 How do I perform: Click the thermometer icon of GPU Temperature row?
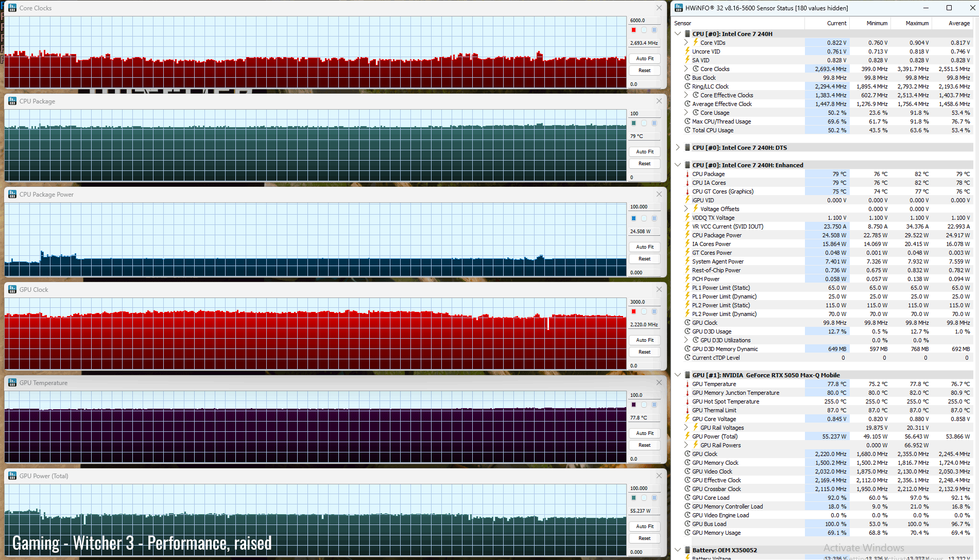[688, 384]
